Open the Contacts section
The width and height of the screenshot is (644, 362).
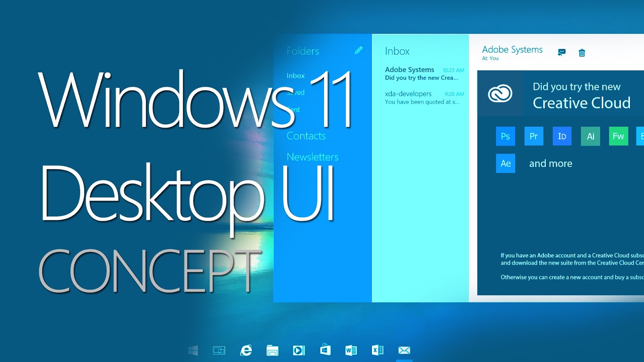click(306, 136)
